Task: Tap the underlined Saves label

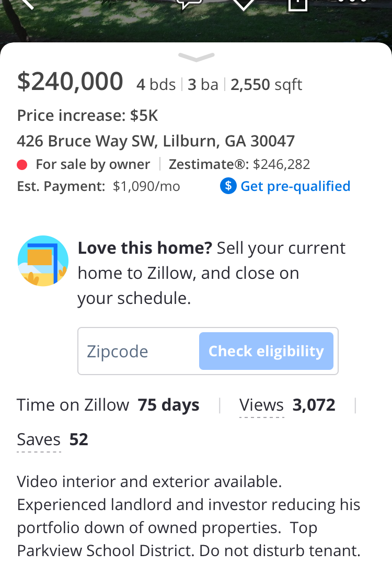Action: tap(39, 439)
